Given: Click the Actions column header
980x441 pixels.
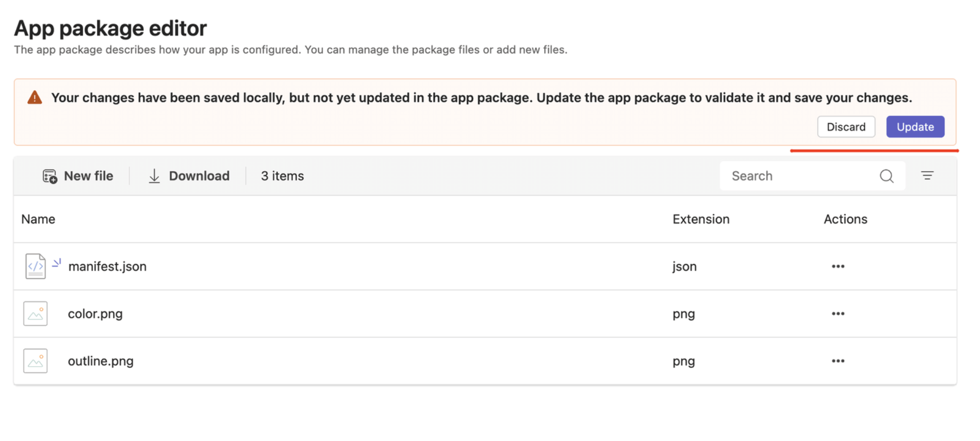Looking at the screenshot, I should [x=845, y=219].
